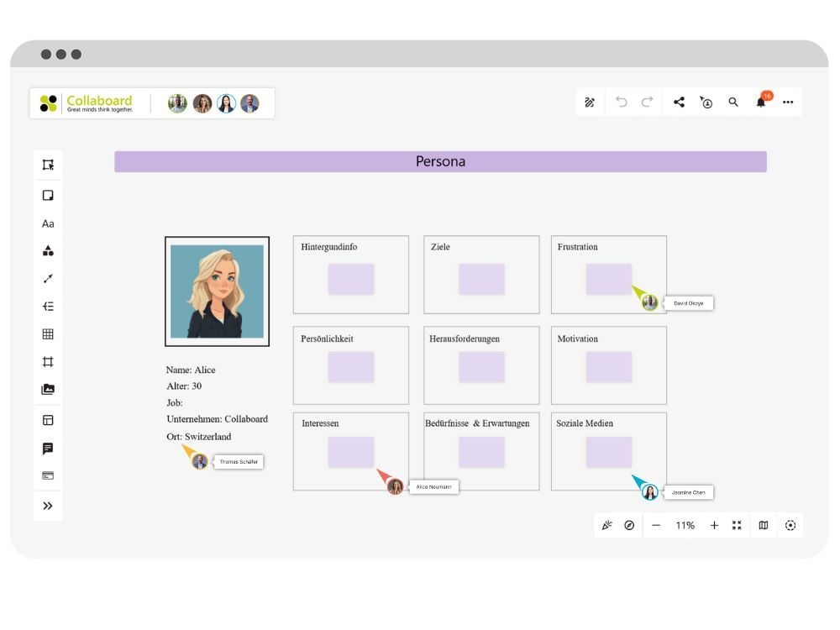Choose the Aa text tool
Viewport: 840px width, 630px height.
[48, 223]
